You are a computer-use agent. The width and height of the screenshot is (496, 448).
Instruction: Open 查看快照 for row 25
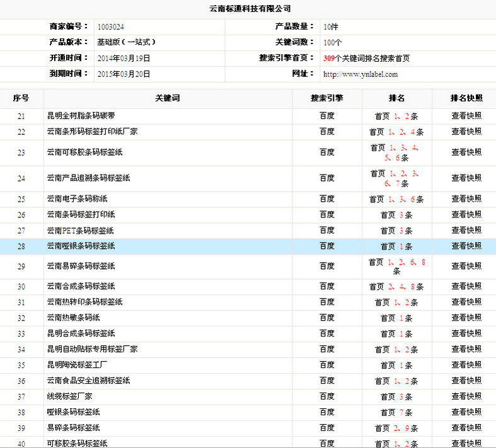(466, 199)
